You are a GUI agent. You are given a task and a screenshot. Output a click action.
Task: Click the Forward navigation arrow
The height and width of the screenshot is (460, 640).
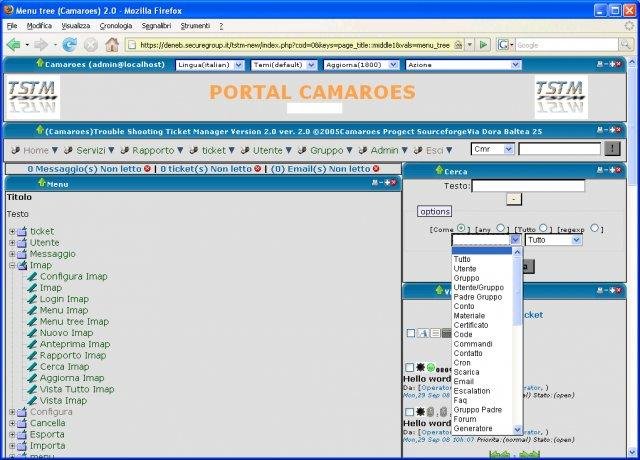coord(41,44)
